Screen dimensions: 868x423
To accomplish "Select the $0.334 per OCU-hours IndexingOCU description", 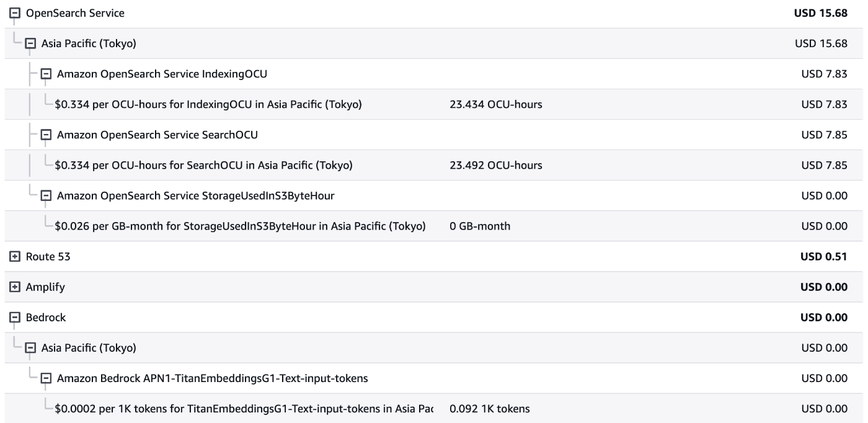I will coord(208,104).
